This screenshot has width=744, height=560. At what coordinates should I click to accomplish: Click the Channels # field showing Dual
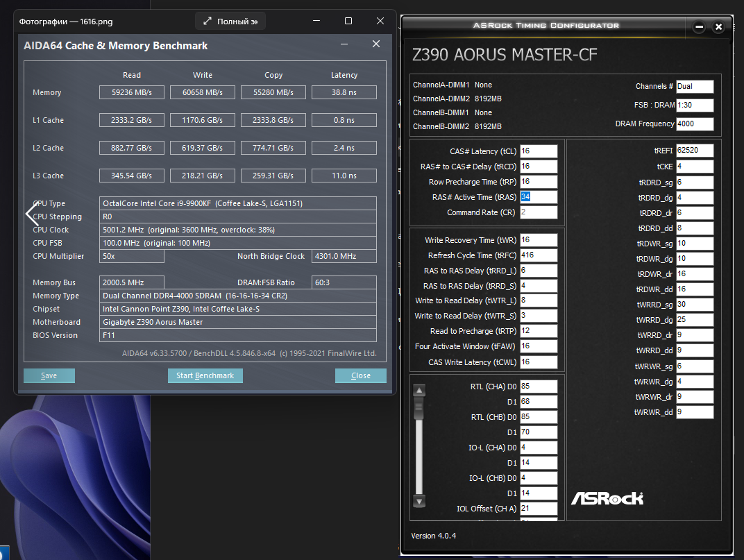pyautogui.click(x=695, y=86)
